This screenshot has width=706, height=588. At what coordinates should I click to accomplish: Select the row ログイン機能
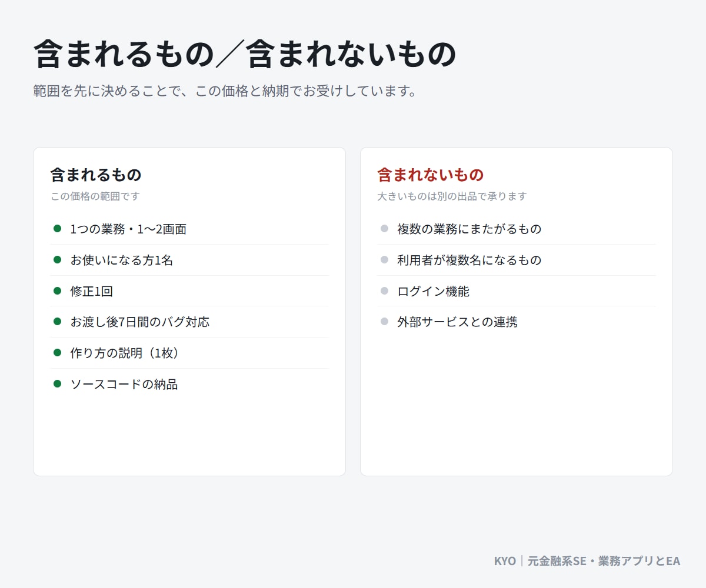point(517,291)
